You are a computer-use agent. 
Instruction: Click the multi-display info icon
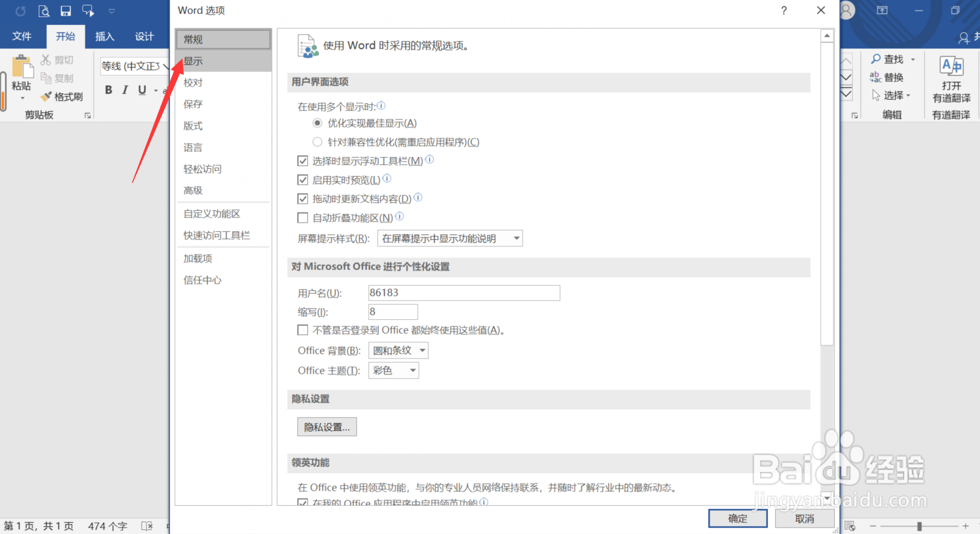click(x=381, y=106)
